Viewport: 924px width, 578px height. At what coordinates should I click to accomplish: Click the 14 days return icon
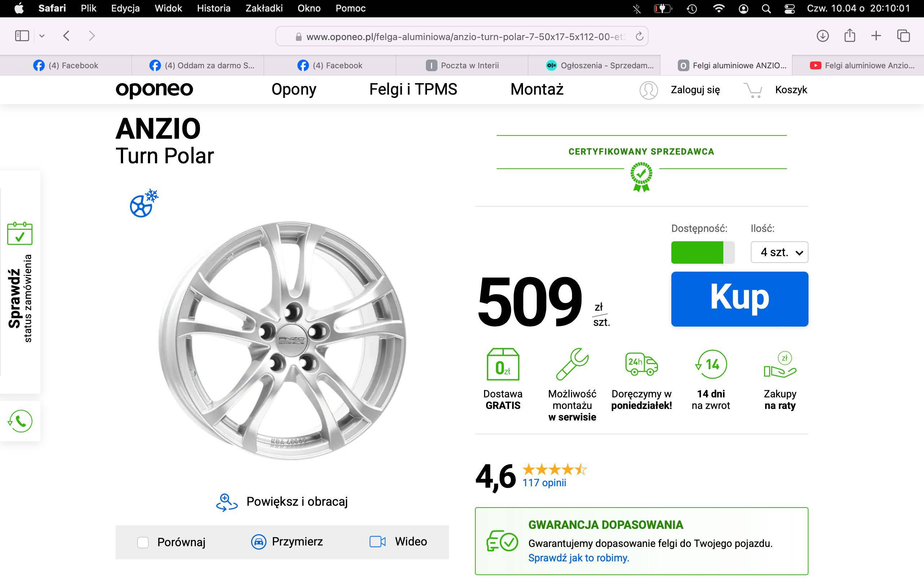(x=711, y=364)
